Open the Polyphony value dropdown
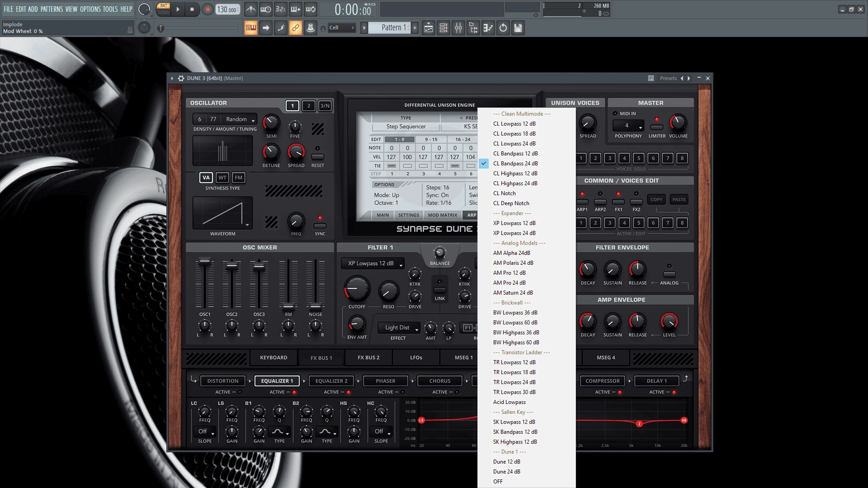This screenshot has height=488, width=868. (x=628, y=126)
